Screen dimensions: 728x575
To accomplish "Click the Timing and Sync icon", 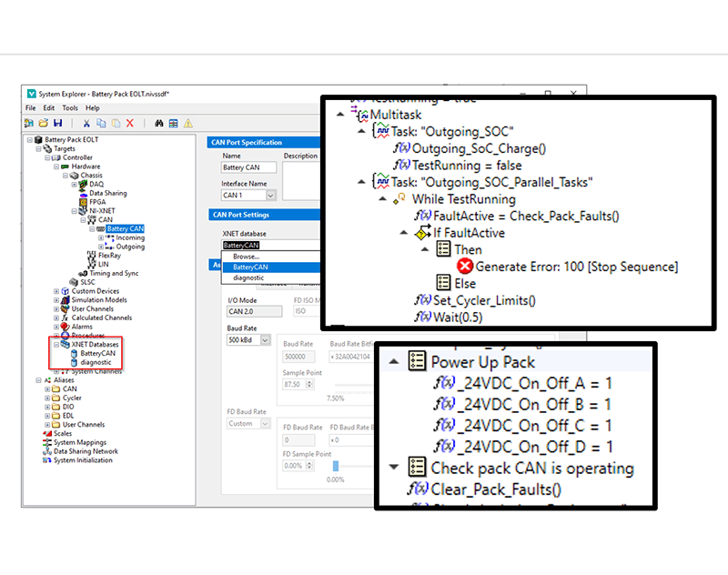I will tap(83, 273).
